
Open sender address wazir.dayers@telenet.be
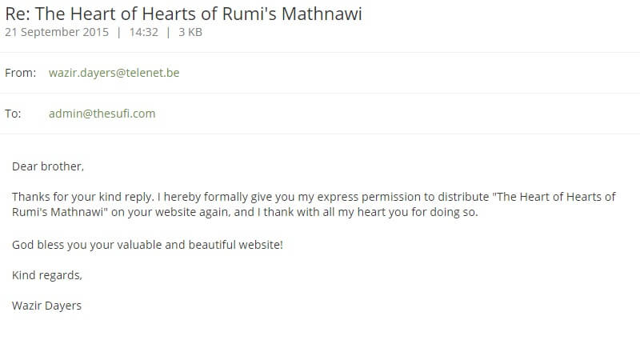(114, 73)
